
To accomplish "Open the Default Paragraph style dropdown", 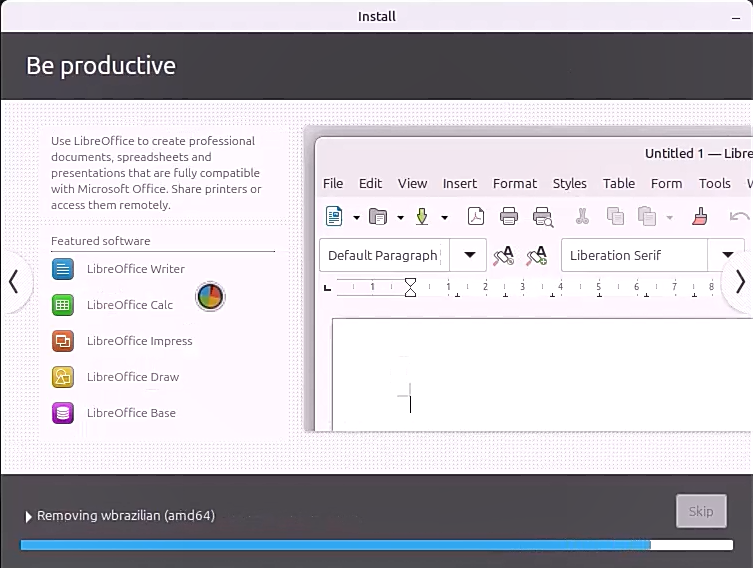I will coord(468,255).
